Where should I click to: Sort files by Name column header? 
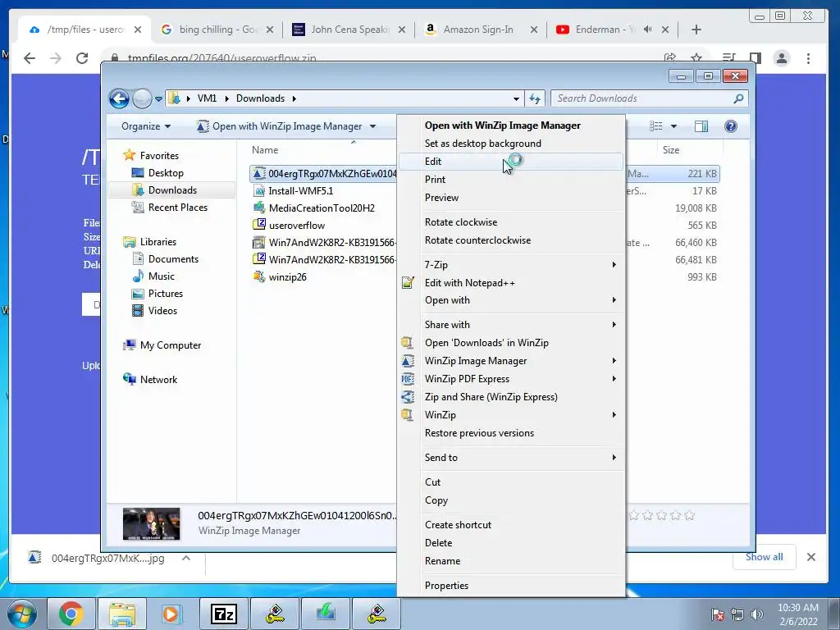(x=265, y=151)
